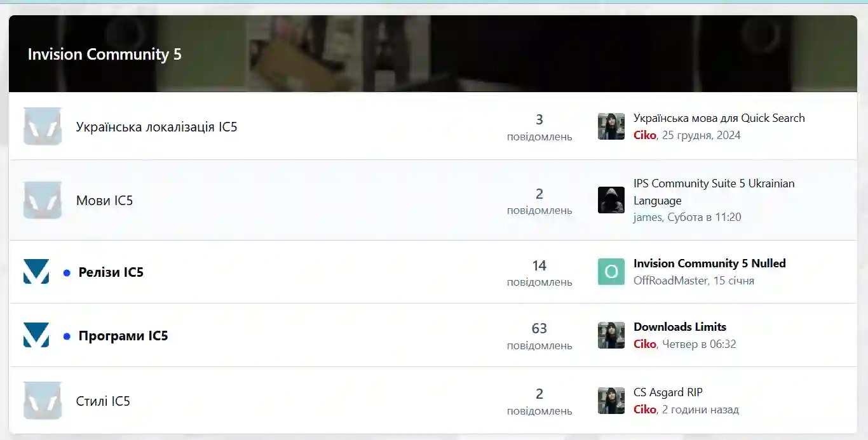Open the Downloads Limits topic

click(x=680, y=327)
